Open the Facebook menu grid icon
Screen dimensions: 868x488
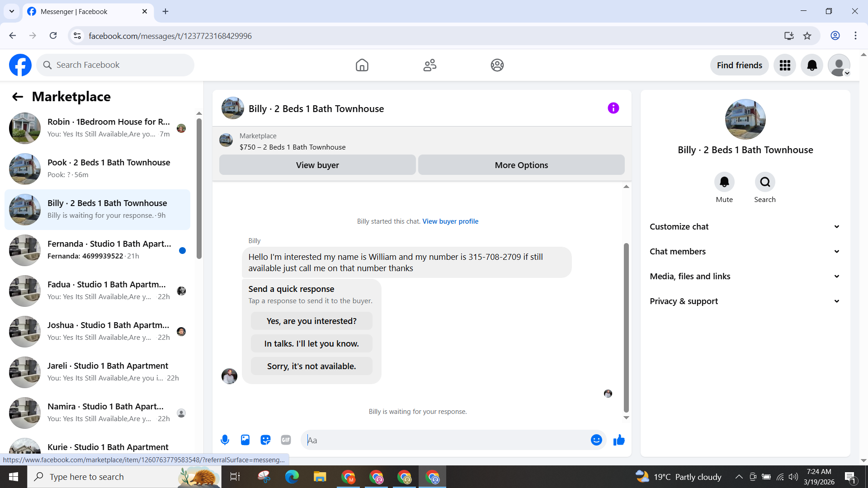(785, 66)
